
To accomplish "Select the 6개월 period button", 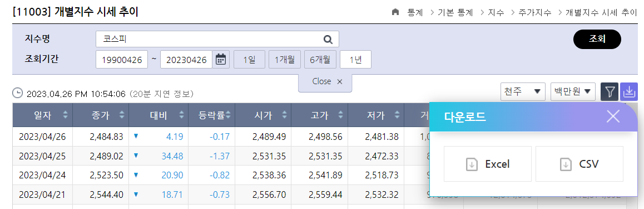I will (x=320, y=59).
